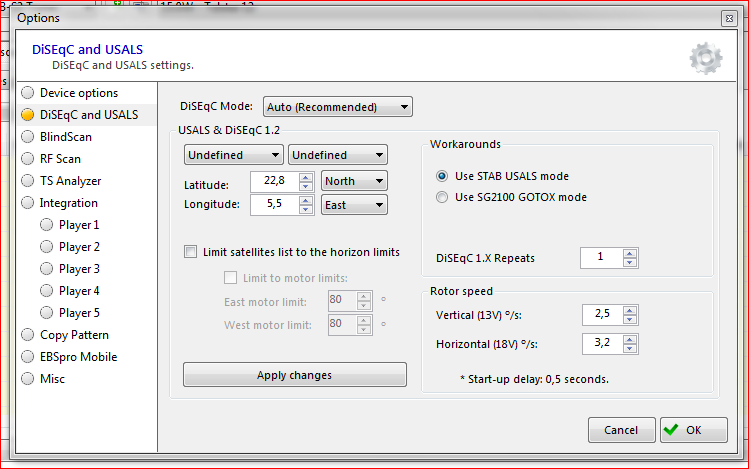Open the North latitude direction dropdown
The image size is (749, 469).
[355, 181]
